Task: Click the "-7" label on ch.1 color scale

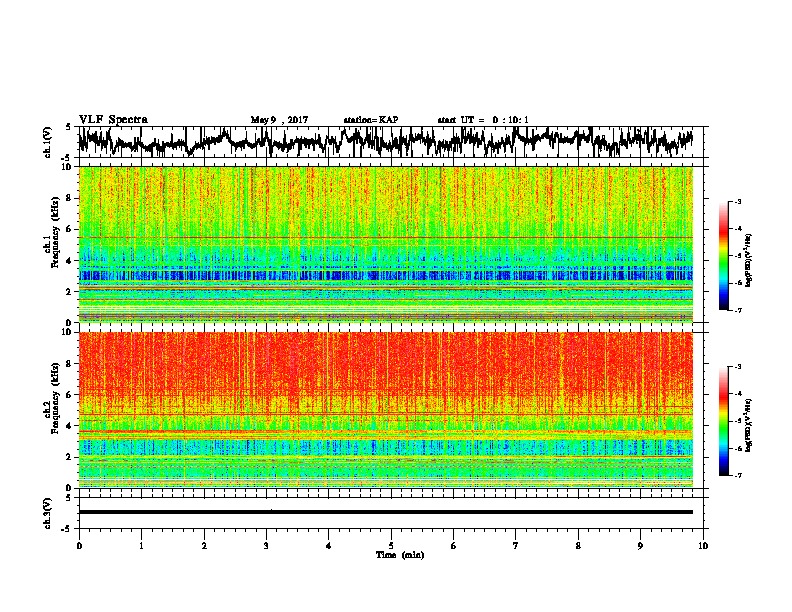Action: 738,310
